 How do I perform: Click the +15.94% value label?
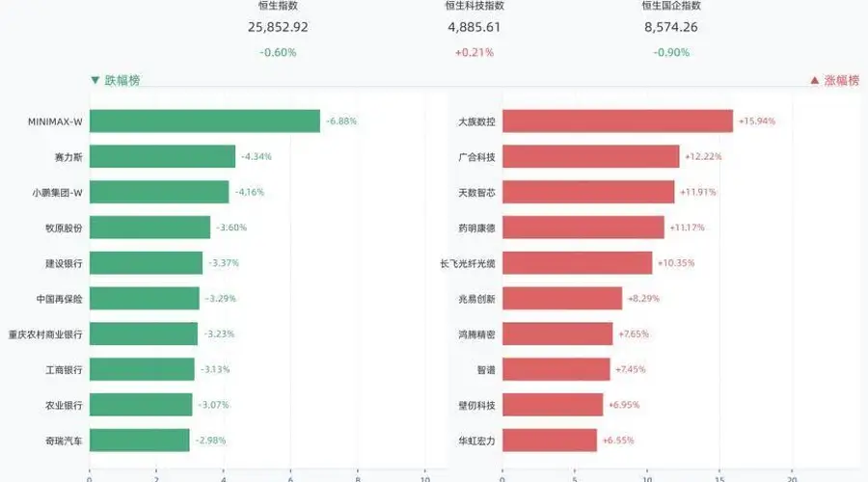757,121
